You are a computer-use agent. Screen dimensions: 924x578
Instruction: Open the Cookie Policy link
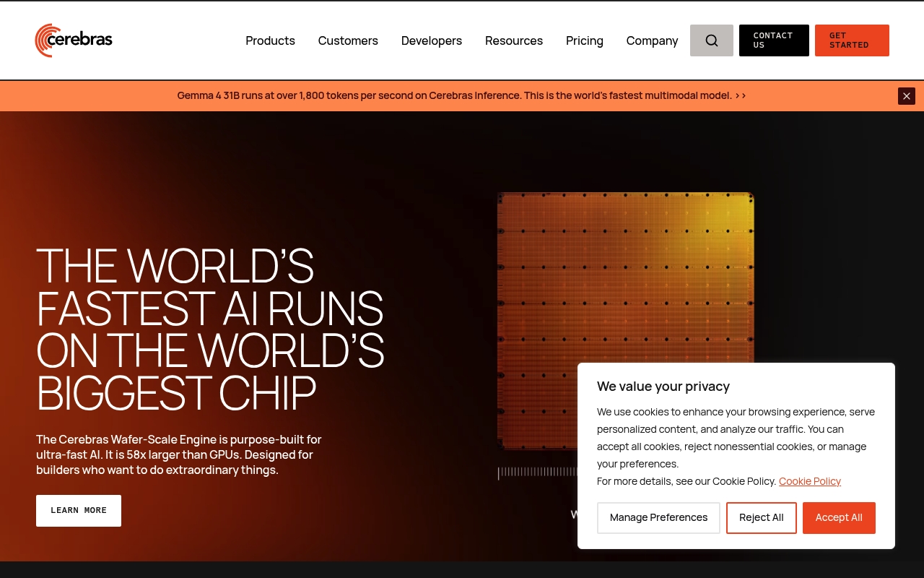(x=810, y=481)
